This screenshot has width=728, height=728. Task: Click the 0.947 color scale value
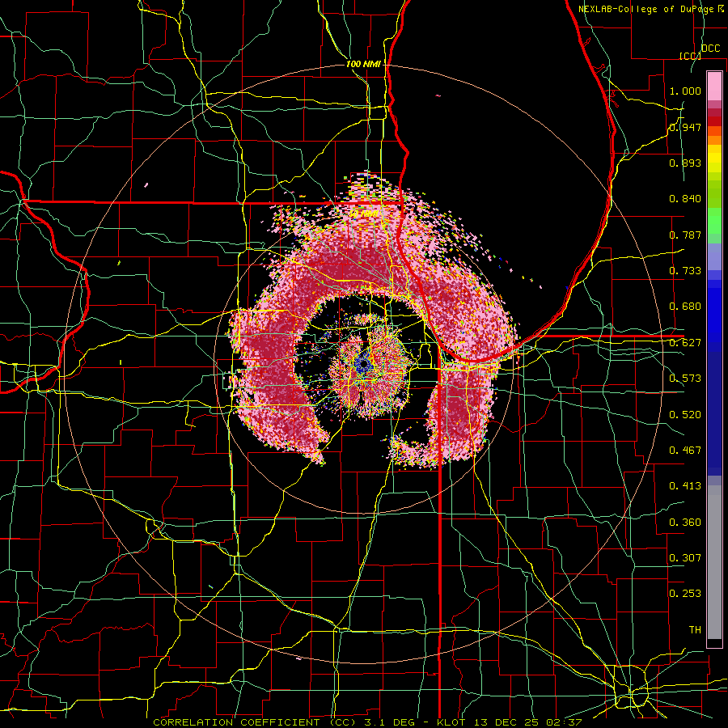[x=685, y=127]
